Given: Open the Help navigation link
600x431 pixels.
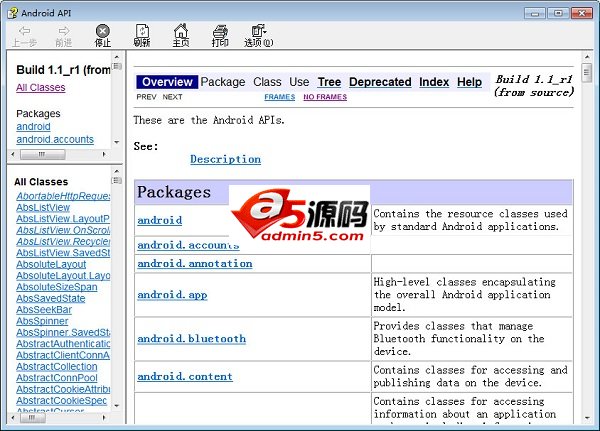Looking at the screenshot, I should 469,82.
